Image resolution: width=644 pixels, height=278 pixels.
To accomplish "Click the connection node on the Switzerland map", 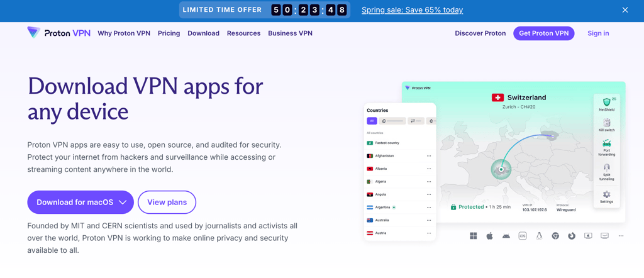I will point(501,169).
